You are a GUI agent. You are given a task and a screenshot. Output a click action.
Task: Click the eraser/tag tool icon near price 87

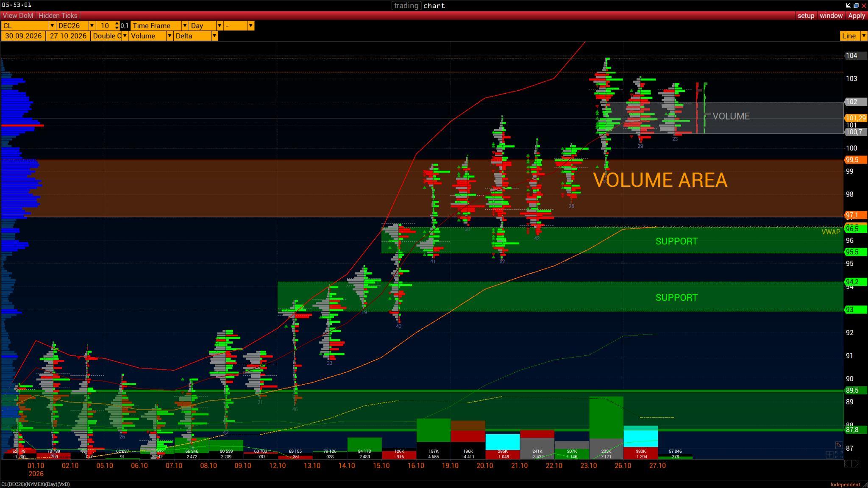(838, 445)
